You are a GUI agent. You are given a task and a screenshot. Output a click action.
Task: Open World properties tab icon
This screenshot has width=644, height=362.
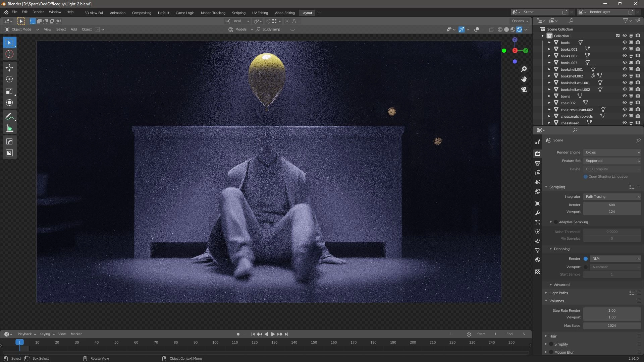click(538, 191)
